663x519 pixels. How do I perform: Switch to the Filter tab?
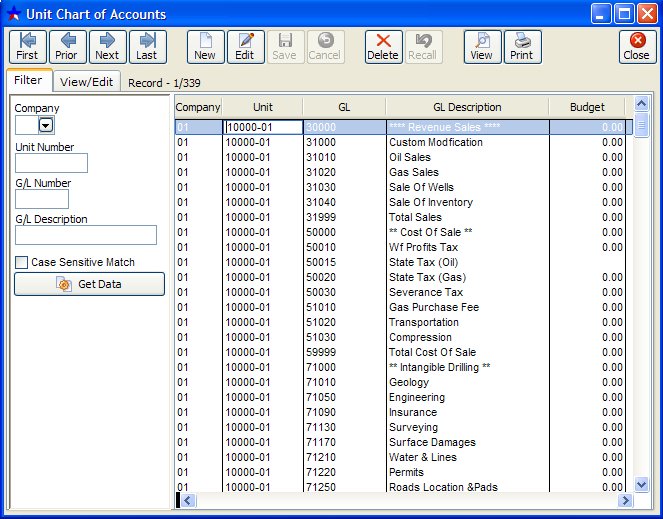28,80
